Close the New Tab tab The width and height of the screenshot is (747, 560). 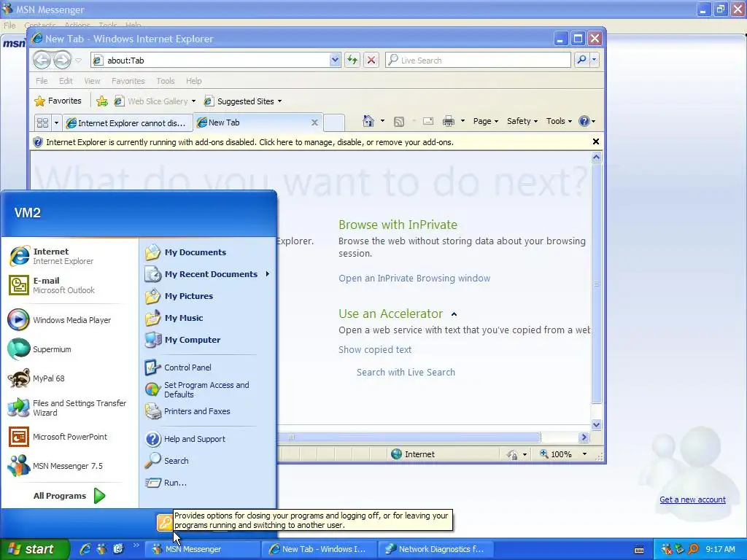314,122
